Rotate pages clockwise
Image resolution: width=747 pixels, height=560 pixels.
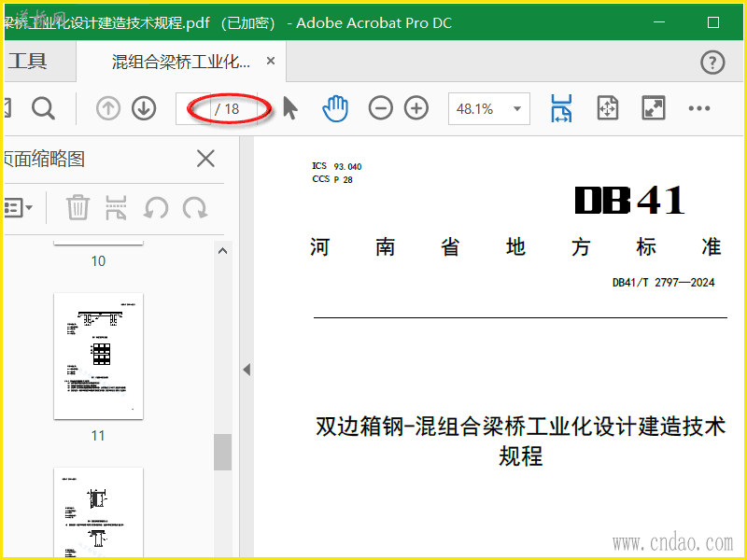tap(195, 208)
